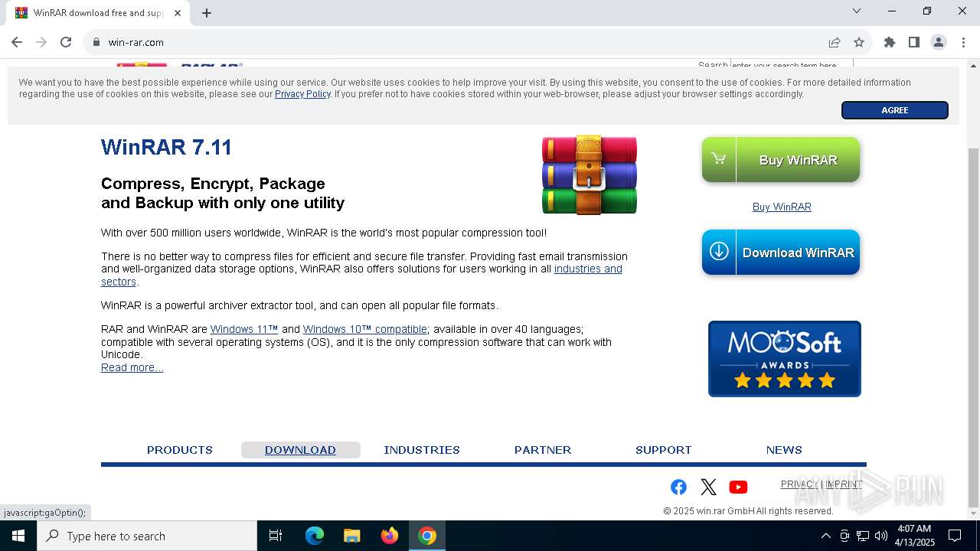Open the Chrome profile avatar
The width and height of the screenshot is (980, 551).
pyautogui.click(x=939, y=42)
